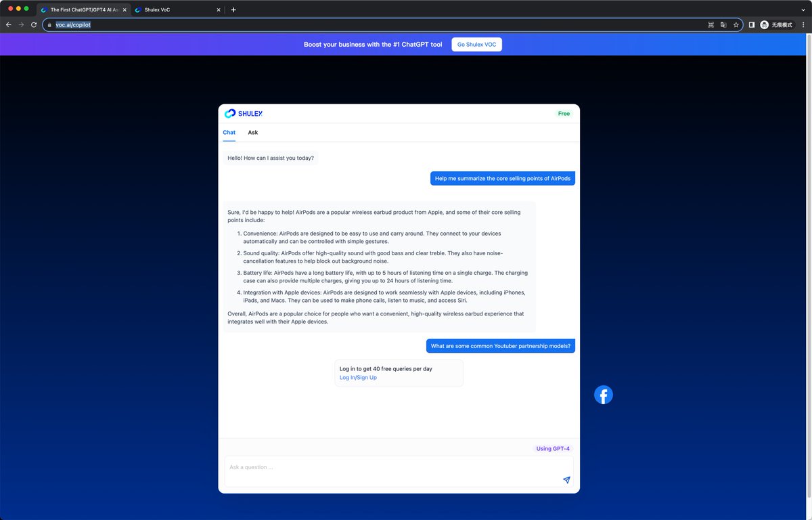Screen dimensions: 812x520
Task: Switch to the Ask tab
Action: tap(252, 133)
